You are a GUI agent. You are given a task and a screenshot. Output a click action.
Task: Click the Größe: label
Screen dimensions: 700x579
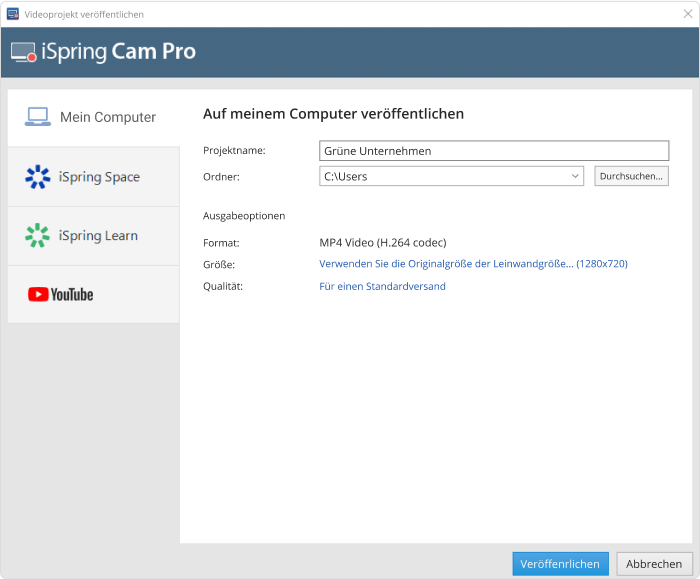pyautogui.click(x=219, y=265)
